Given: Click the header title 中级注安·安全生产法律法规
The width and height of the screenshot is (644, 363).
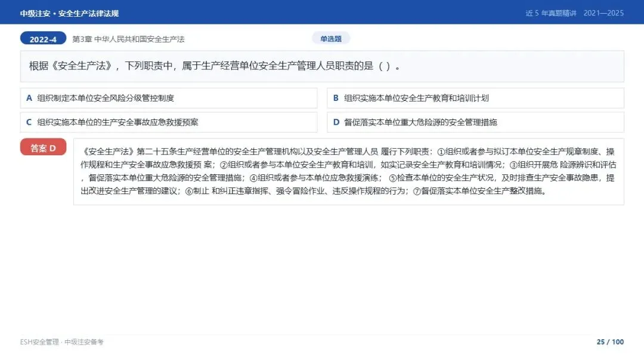Looking at the screenshot, I should click(69, 14).
